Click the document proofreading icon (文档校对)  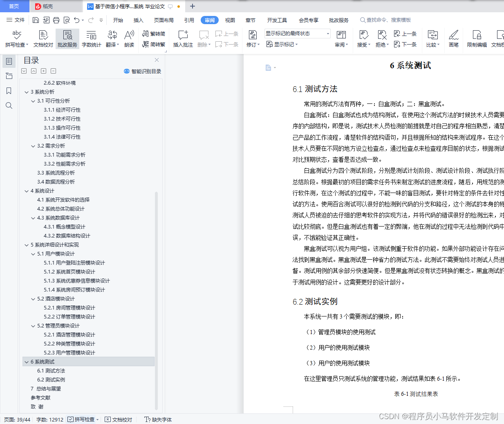[43, 39]
